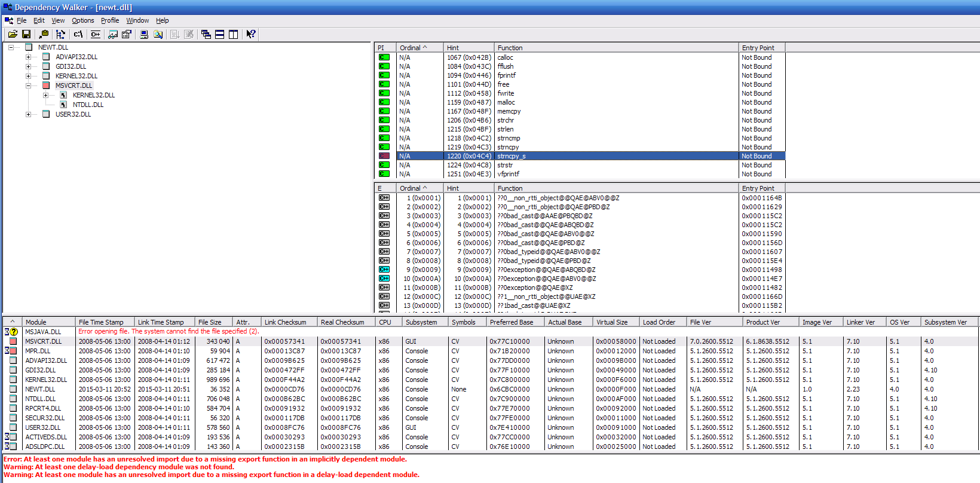Select the MSJAVA.DLL row in module list
This screenshot has width=980, height=483.
point(43,332)
